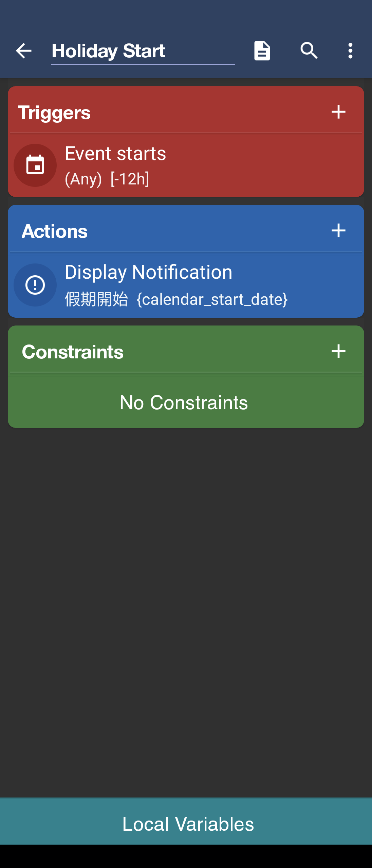Edit the Holiday Start macro name field
This screenshot has width=372, height=868.
pos(143,52)
